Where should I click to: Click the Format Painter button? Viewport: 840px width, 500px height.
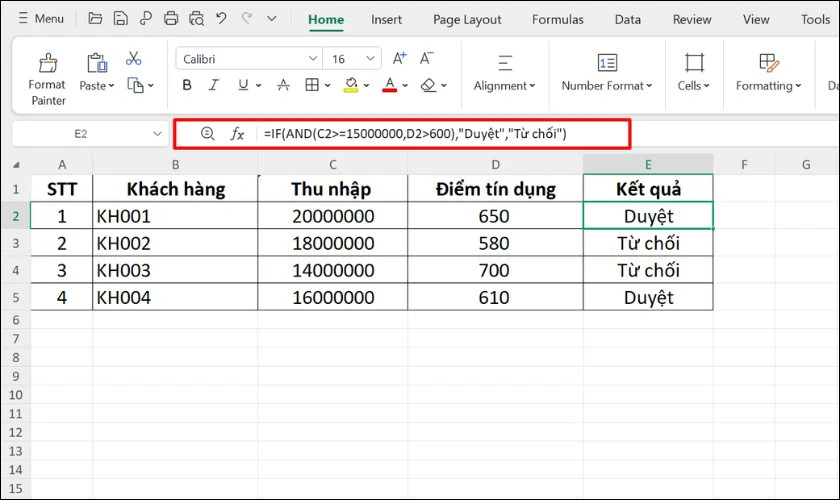click(48, 79)
